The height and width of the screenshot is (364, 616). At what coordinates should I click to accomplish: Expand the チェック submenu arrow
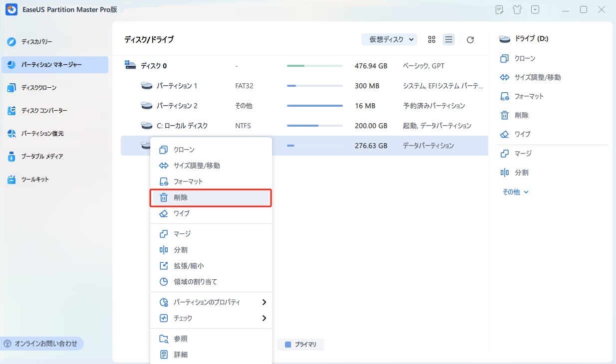(x=264, y=318)
